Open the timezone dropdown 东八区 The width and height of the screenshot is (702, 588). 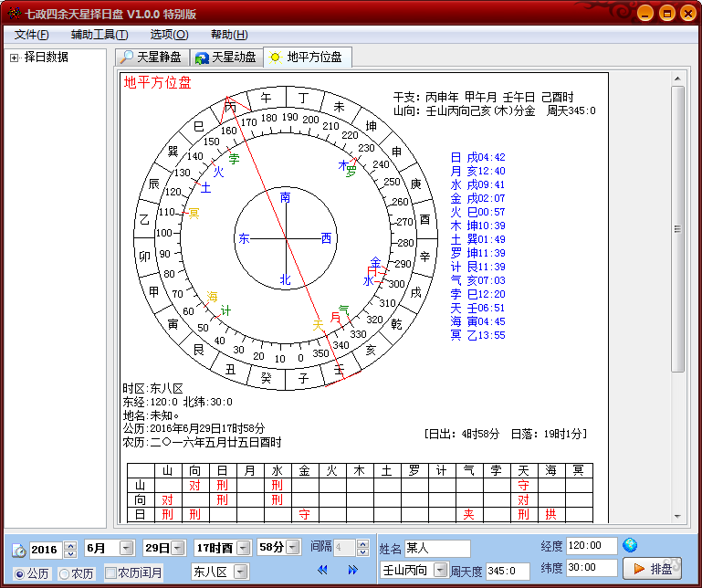[241, 572]
